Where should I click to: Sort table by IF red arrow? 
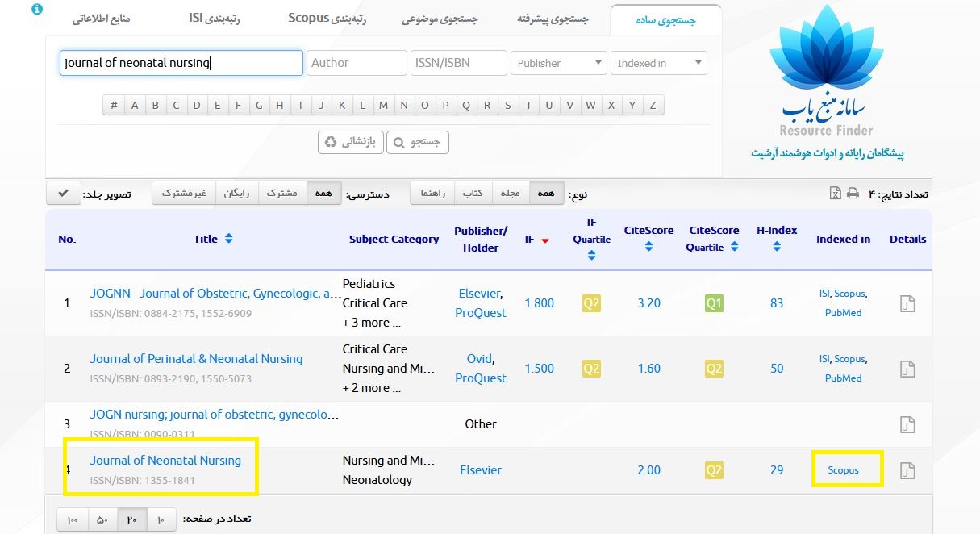point(545,240)
